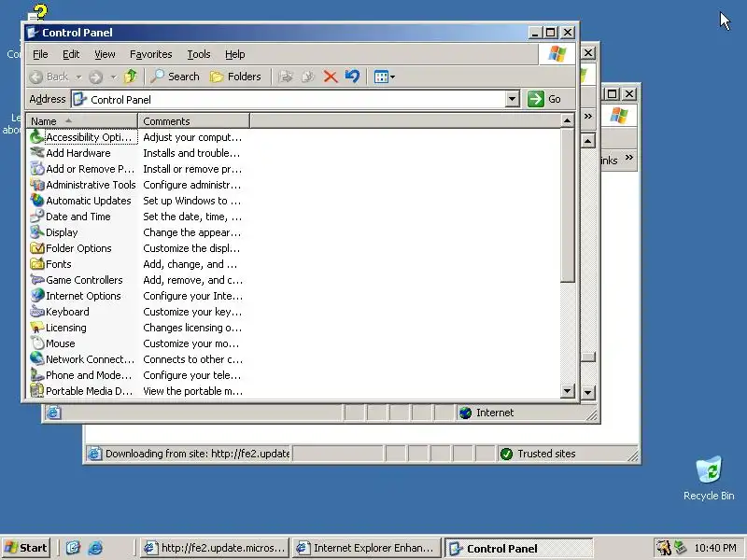Open the Accessibility Options icon
The image size is (747, 560).
(x=36, y=137)
